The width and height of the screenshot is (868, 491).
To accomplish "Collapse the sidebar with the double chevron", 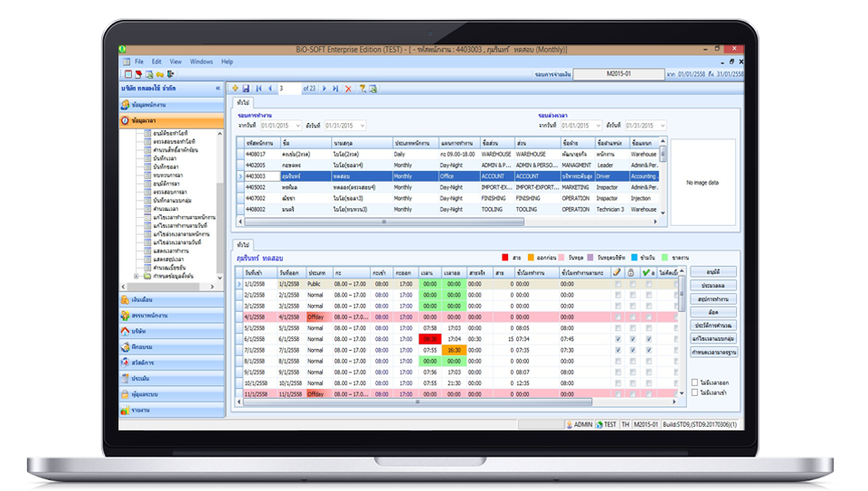I will 218,88.
